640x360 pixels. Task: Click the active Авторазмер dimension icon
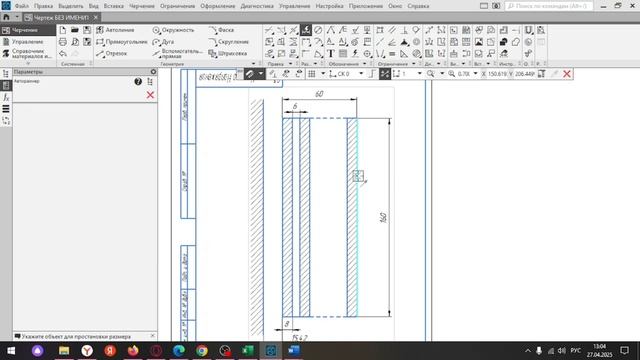(306, 30)
